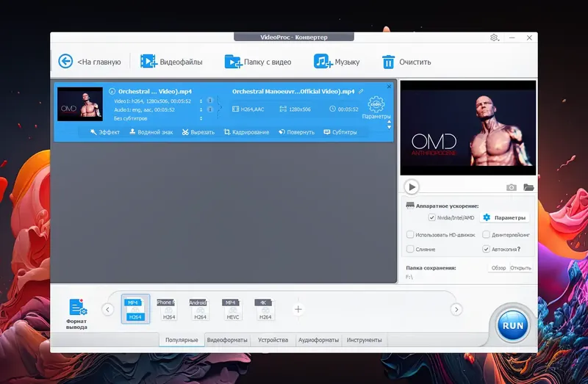
Task: Open Вырезать cut tool
Action: click(x=198, y=132)
